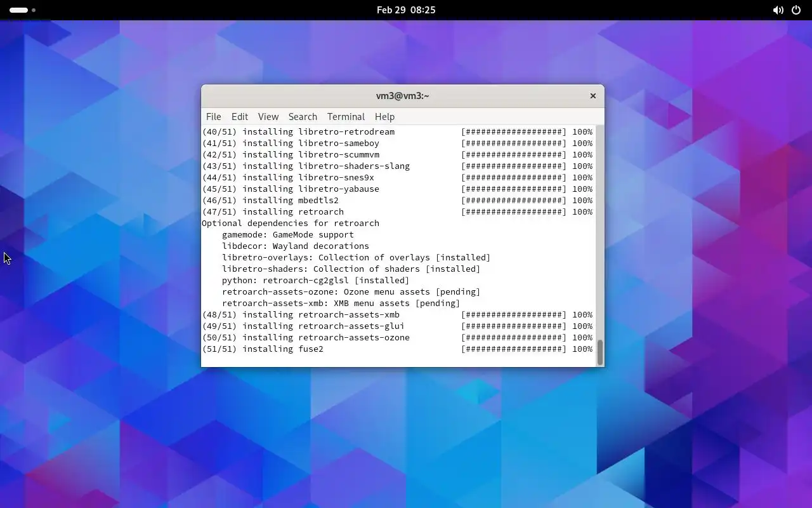Image resolution: width=812 pixels, height=508 pixels.
Task: Click the line installing libretro-shaders-slang
Action: 397,166
